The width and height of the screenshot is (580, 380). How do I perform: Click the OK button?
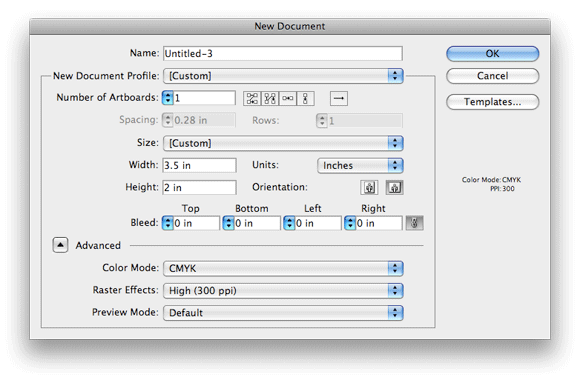[492, 54]
